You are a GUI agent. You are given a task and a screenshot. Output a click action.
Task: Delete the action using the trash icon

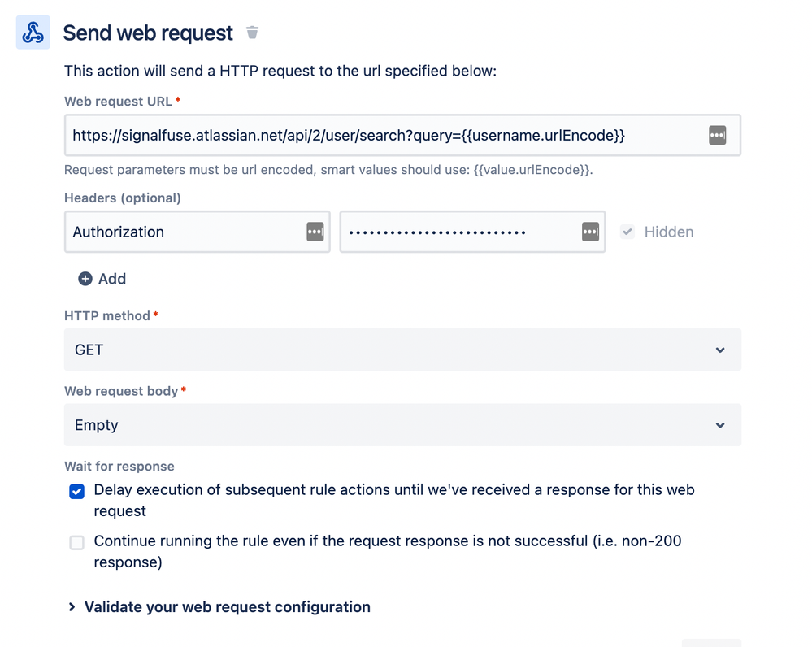coord(253,33)
